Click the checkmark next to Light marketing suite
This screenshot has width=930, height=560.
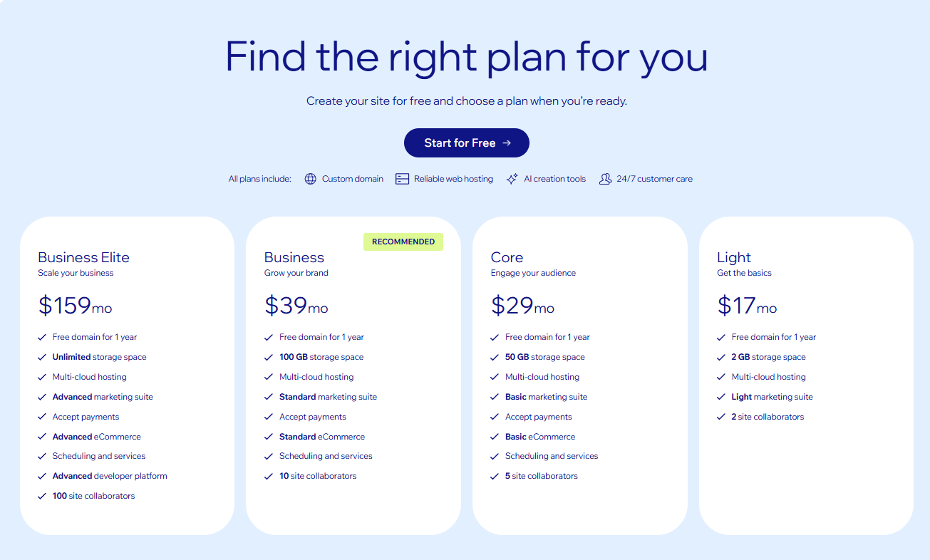[720, 397]
